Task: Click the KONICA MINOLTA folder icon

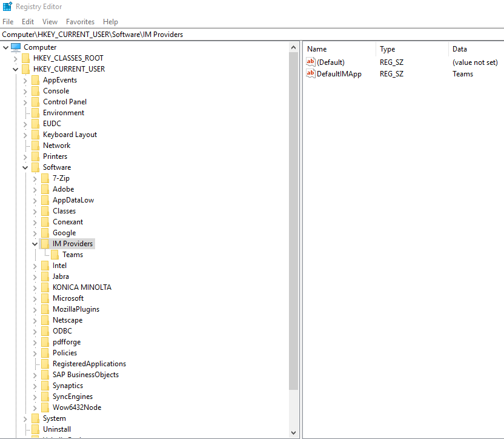Action: click(x=45, y=287)
